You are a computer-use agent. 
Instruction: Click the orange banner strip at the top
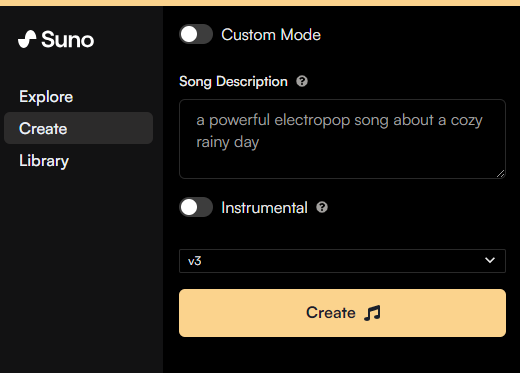pos(260,3)
